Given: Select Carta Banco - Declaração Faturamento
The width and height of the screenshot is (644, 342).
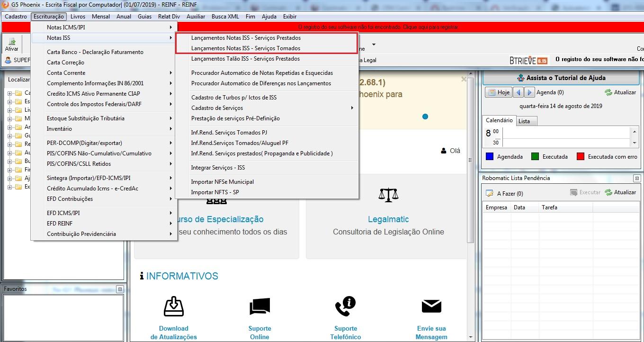Looking at the screenshot, I should [104, 52].
